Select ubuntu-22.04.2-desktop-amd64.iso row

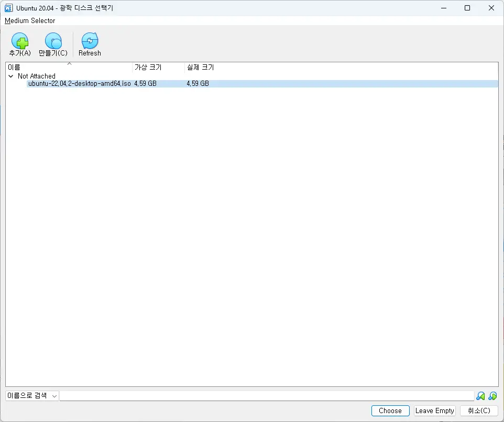point(262,83)
